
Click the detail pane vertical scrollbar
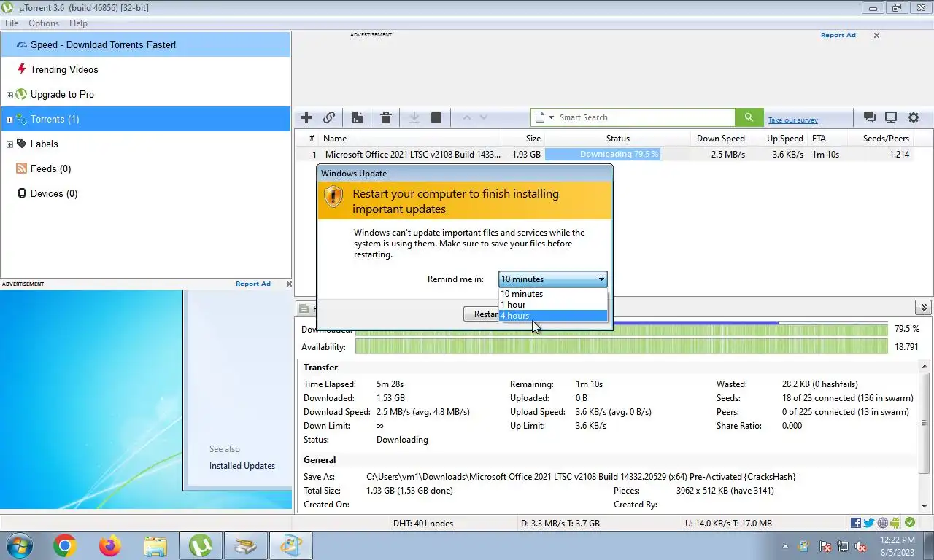(x=925, y=435)
